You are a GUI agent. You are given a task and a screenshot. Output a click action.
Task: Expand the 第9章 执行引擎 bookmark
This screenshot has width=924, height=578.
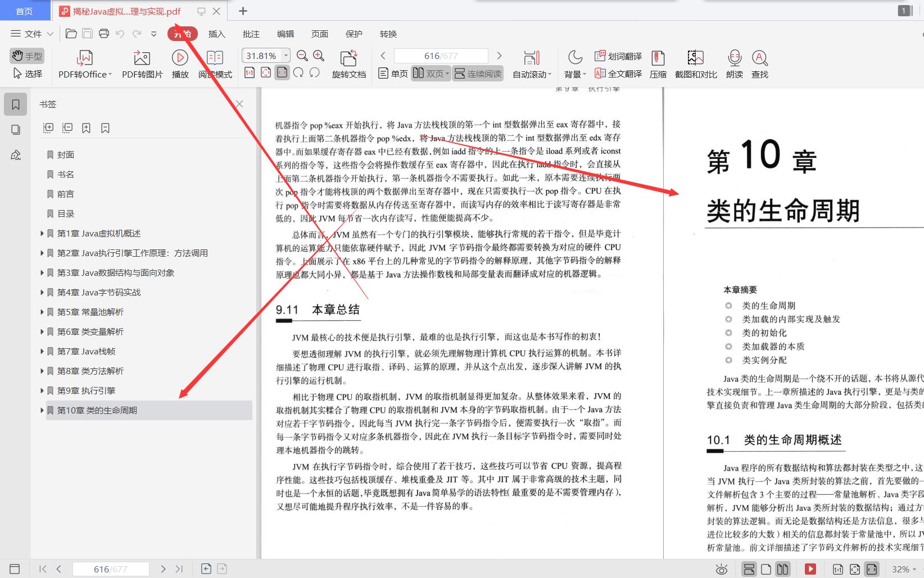point(42,390)
